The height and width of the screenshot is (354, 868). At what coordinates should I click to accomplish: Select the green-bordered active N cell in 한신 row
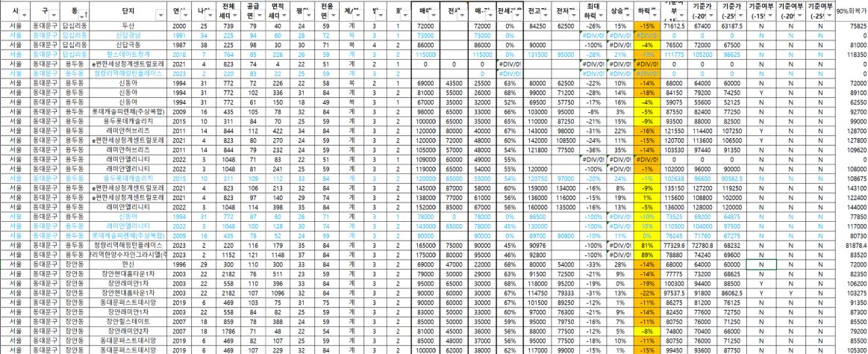[x=761, y=265]
